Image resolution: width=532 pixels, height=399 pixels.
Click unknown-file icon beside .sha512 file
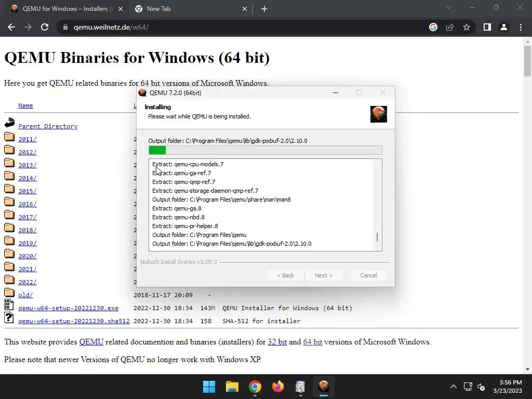[x=9, y=317]
